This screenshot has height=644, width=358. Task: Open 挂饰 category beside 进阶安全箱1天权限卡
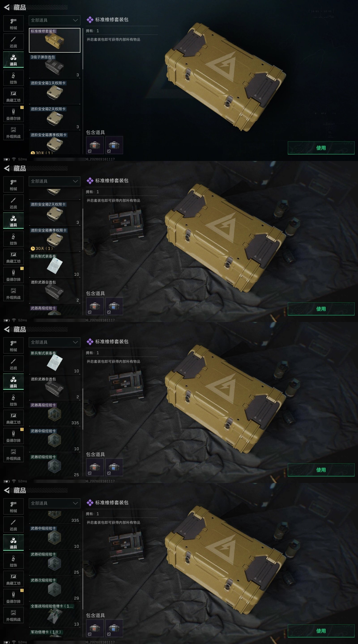(x=13, y=78)
